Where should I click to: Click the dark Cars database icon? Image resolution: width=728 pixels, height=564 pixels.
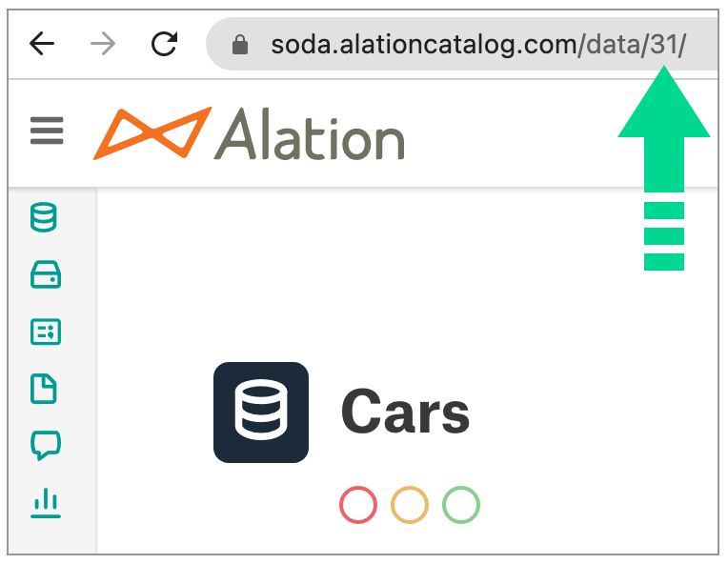point(261,413)
